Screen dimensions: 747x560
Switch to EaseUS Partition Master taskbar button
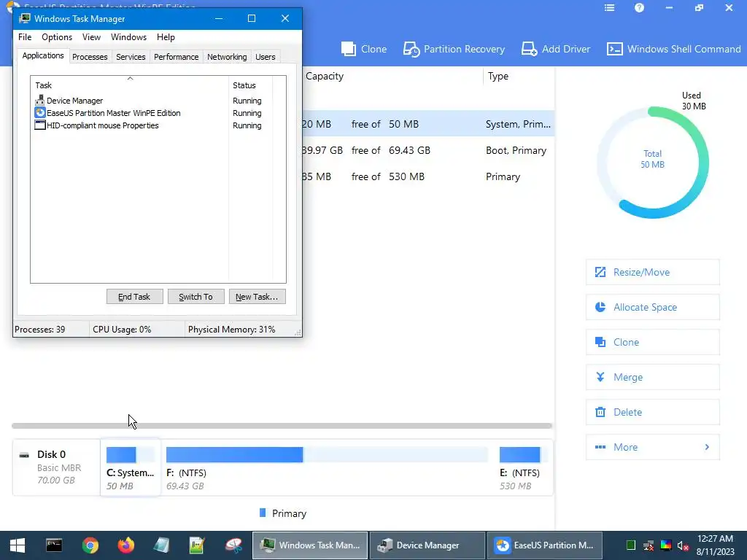point(545,545)
